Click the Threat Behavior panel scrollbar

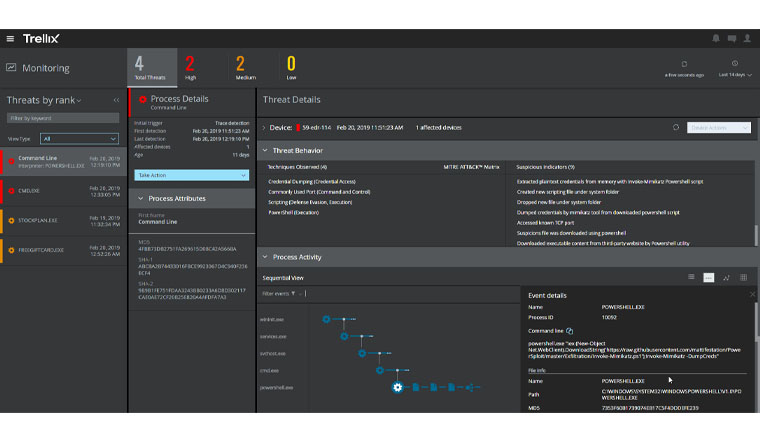756,236
